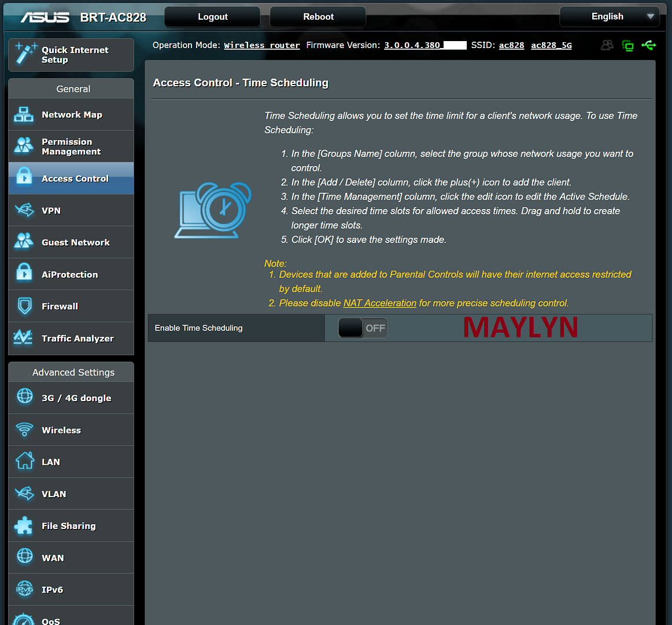Screen dimensions: 672x625
Task: Open Network Map menu item
Action: (71, 115)
